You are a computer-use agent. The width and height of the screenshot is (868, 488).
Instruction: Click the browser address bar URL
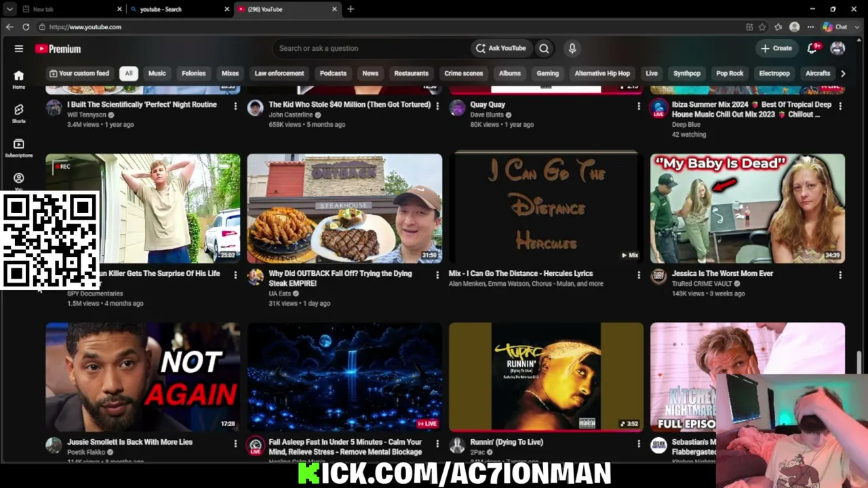tap(85, 27)
